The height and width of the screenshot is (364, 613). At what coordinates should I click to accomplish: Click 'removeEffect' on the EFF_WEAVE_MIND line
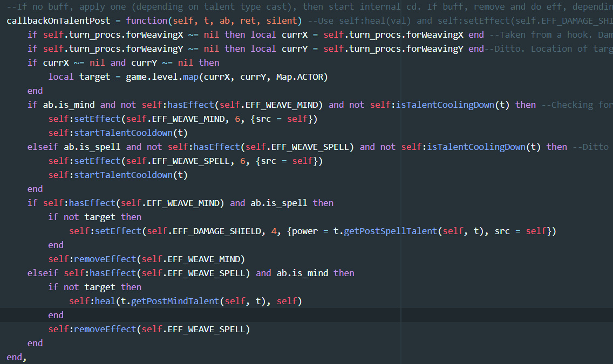click(x=105, y=259)
